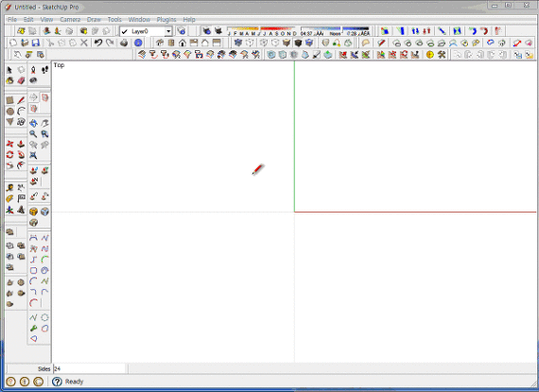Adjust the shadow time-of-day slider
This screenshot has height=392, width=539.
[335, 31]
